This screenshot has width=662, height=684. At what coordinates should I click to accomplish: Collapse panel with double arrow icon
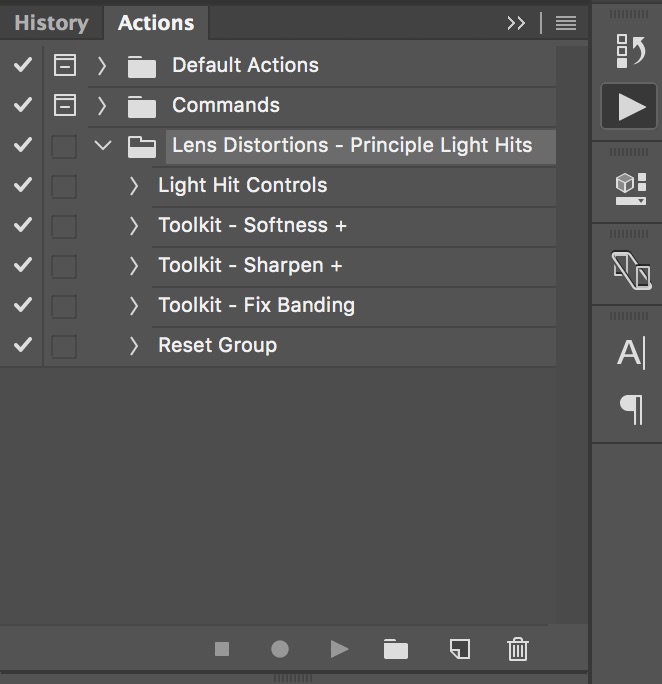(516, 23)
